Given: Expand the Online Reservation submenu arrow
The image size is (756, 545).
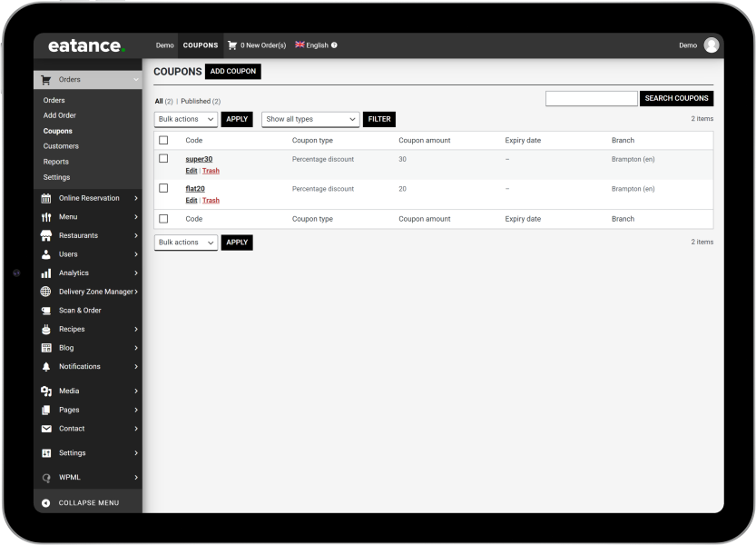Looking at the screenshot, I should [136, 198].
